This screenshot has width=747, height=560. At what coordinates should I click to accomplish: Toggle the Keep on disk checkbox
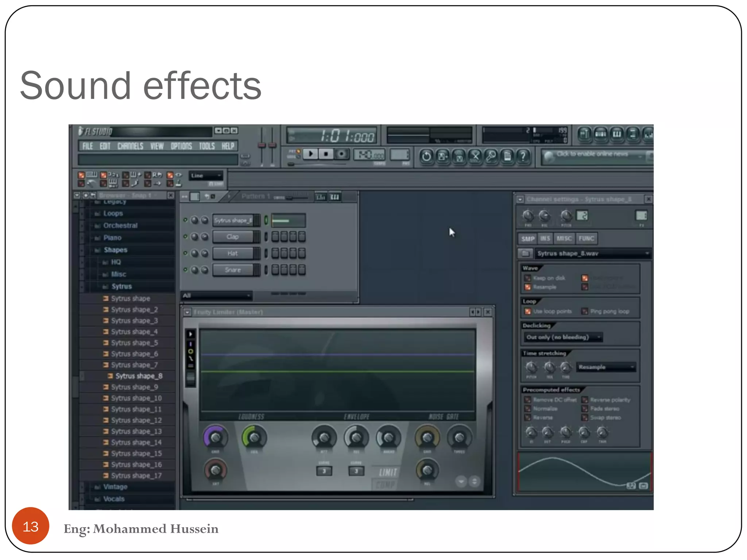[527, 278]
